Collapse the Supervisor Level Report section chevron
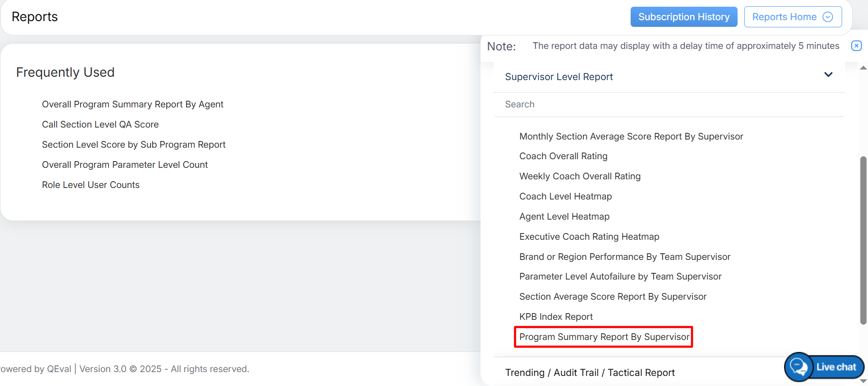868x386 pixels. click(x=828, y=75)
